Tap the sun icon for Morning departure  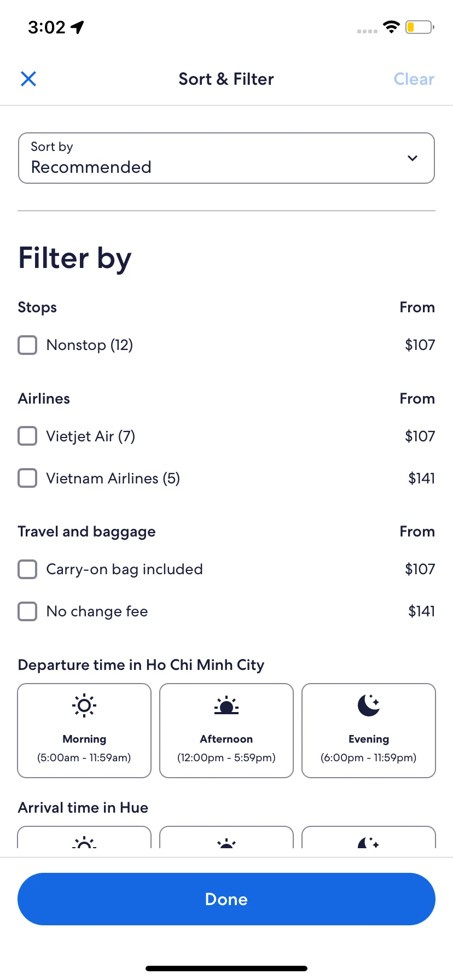[x=84, y=705]
